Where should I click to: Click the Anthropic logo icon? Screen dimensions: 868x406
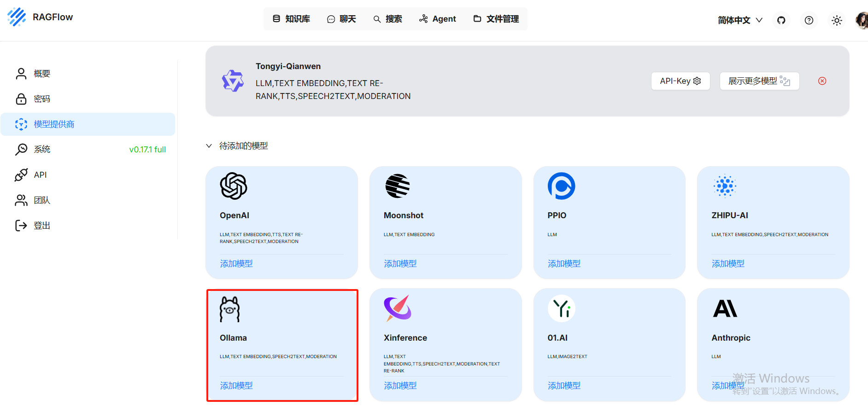point(725,308)
